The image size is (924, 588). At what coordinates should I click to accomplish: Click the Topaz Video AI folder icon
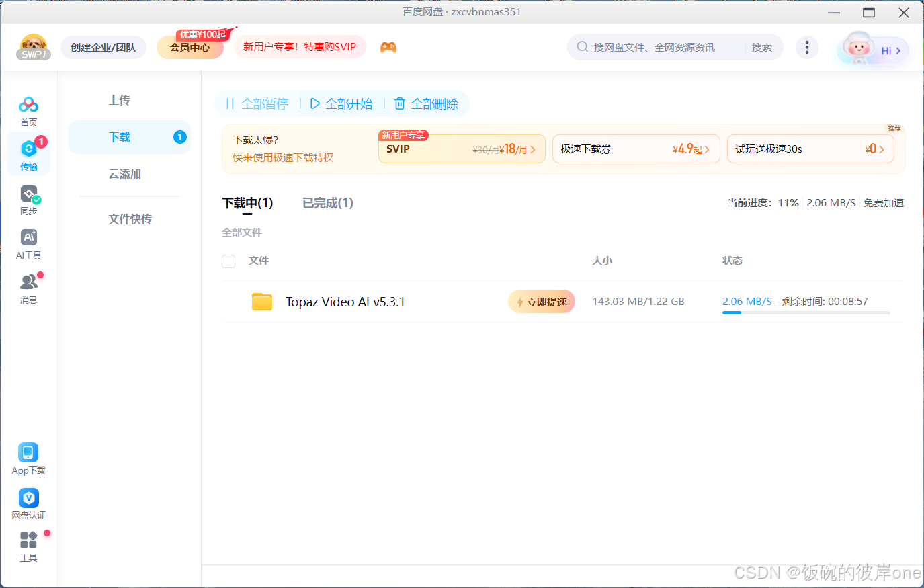262,302
